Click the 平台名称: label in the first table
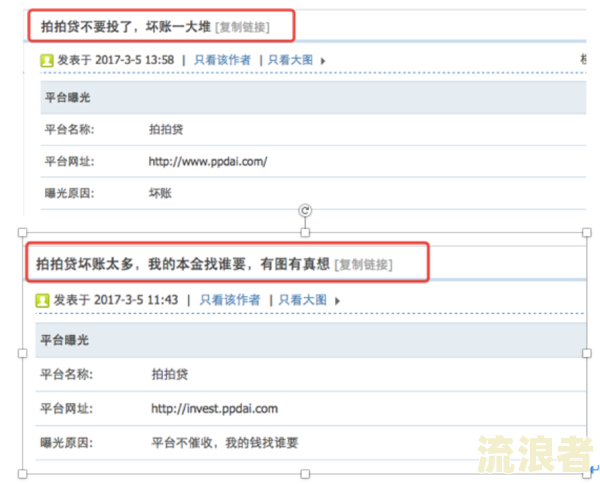Screen dimensions: 600x484 69,129
